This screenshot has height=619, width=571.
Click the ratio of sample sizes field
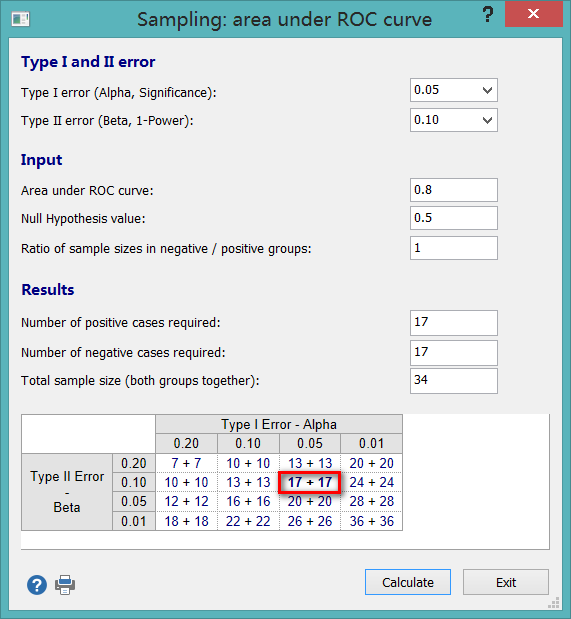click(454, 248)
